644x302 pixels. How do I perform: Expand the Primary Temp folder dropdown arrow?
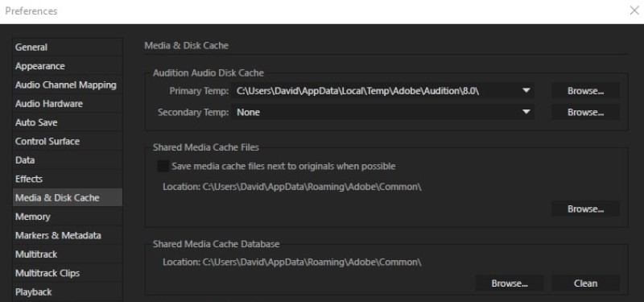coord(526,91)
